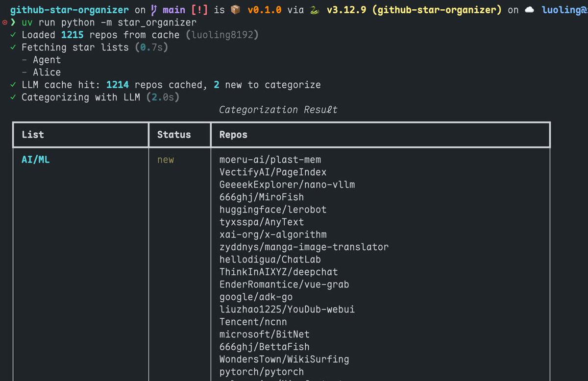Select the AI/ML list cell
The width and height of the screenshot is (588, 381).
[35, 160]
